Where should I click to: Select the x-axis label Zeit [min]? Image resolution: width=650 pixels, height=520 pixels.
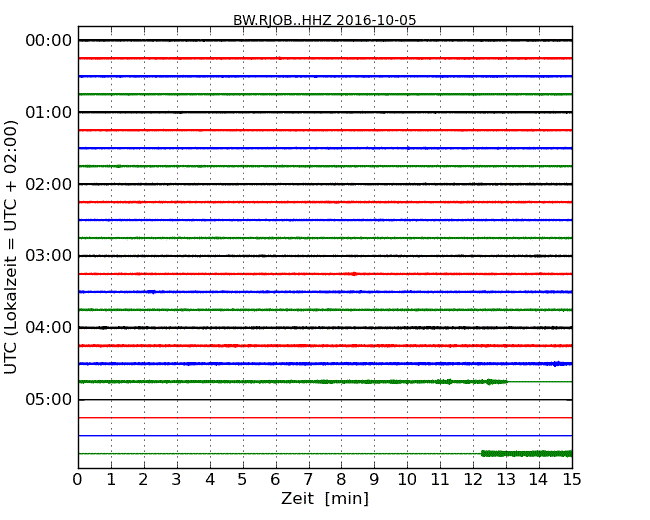click(x=325, y=498)
